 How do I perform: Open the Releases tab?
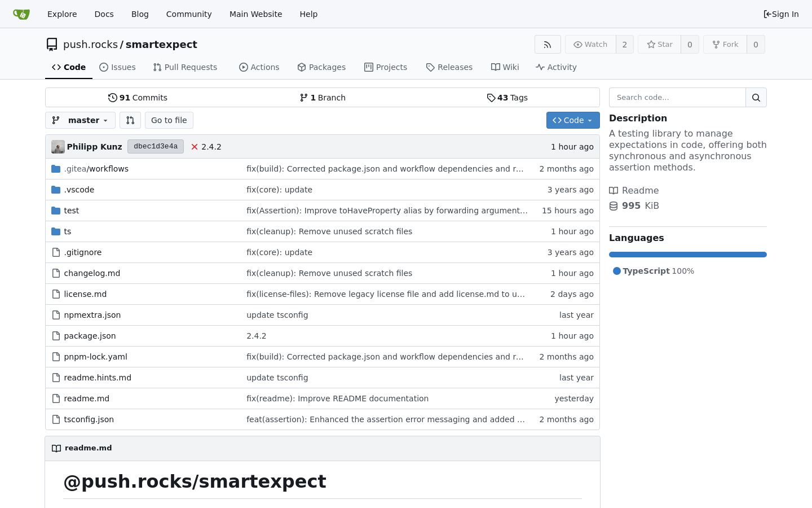pos(449,67)
